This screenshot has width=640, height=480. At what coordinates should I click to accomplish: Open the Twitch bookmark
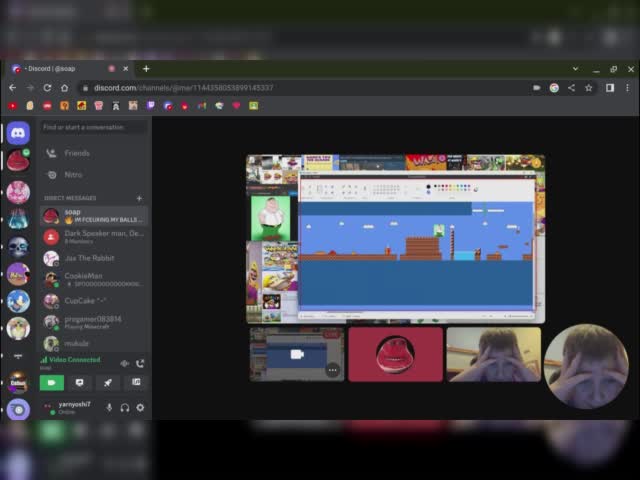point(151,106)
